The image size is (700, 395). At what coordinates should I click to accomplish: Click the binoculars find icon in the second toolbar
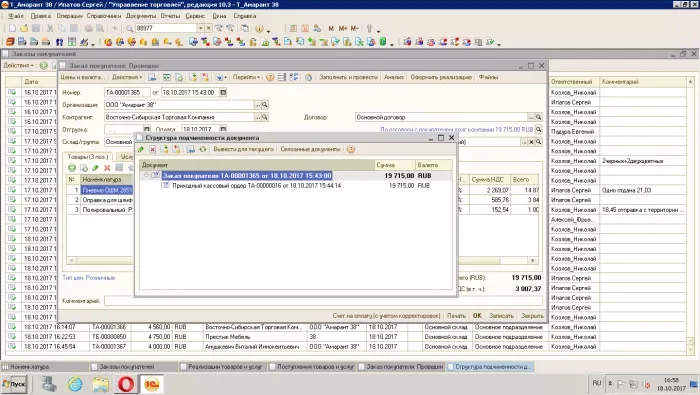(59, 42)
